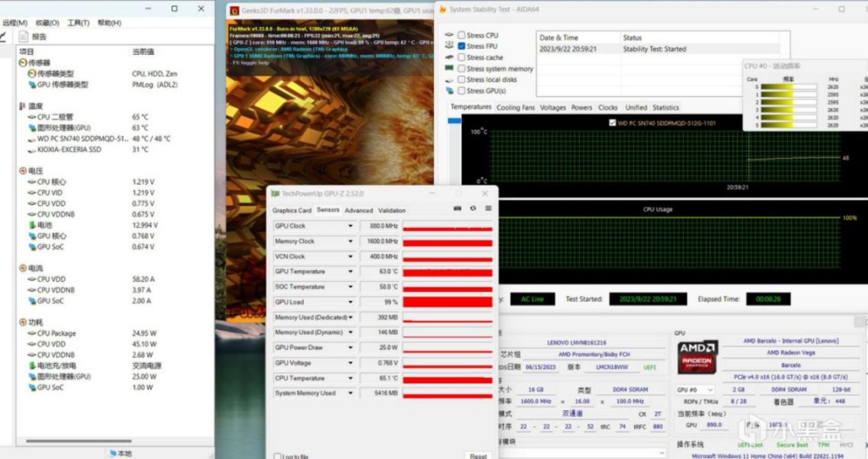Open the SOC Temperature sensor dropdown
The height and width of the screenshot is (459, 868).
click(351, 287)
